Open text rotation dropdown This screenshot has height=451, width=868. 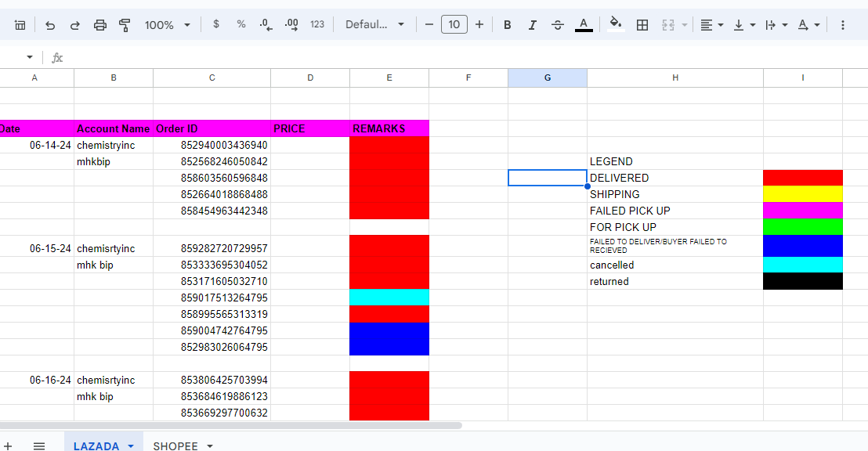(x=808, y=25)
